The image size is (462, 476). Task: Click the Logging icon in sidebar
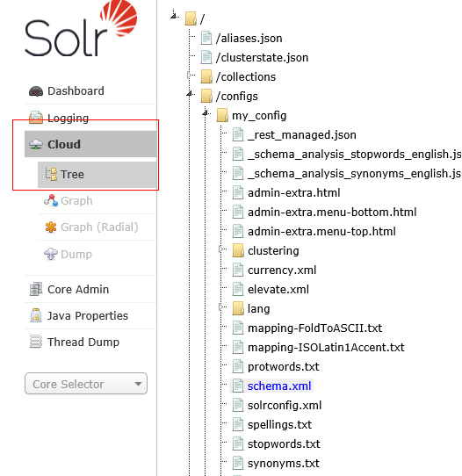click(x=36, y=118)
